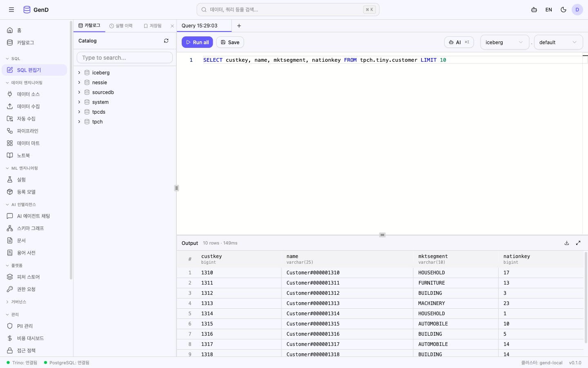Open AI 에이전트 채팅 sidebar item

coord(34,216)
